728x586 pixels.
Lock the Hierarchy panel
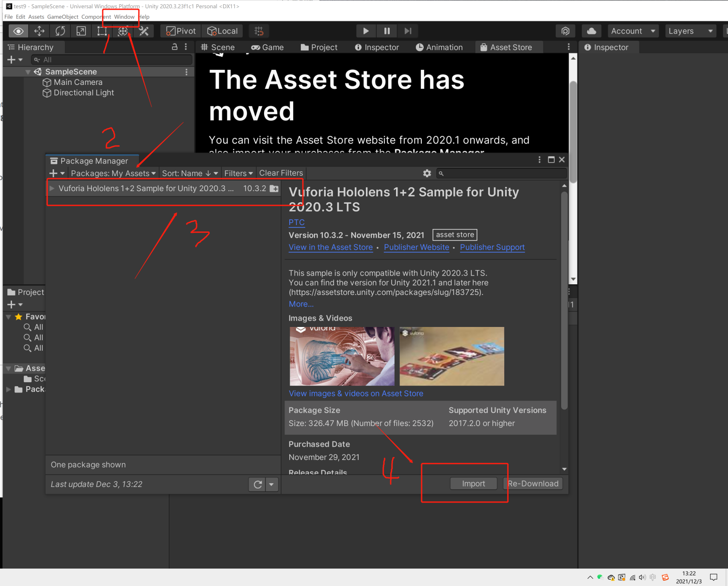pos(175,47)
